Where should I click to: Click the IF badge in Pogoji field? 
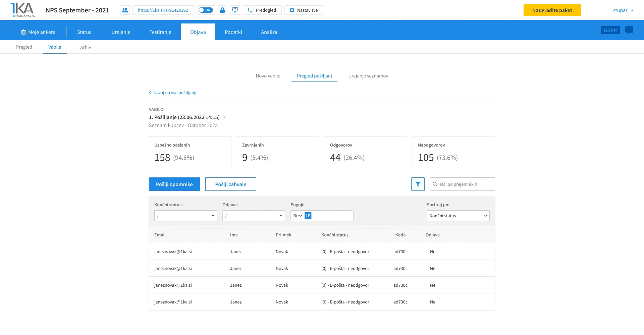[x=308, y=216]
